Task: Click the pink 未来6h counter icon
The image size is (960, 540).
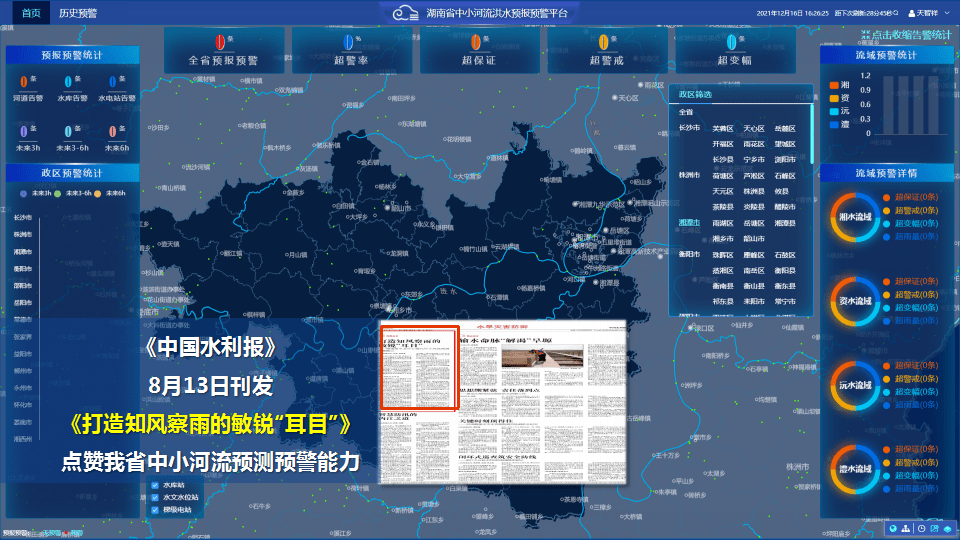Action: point(113,131)
